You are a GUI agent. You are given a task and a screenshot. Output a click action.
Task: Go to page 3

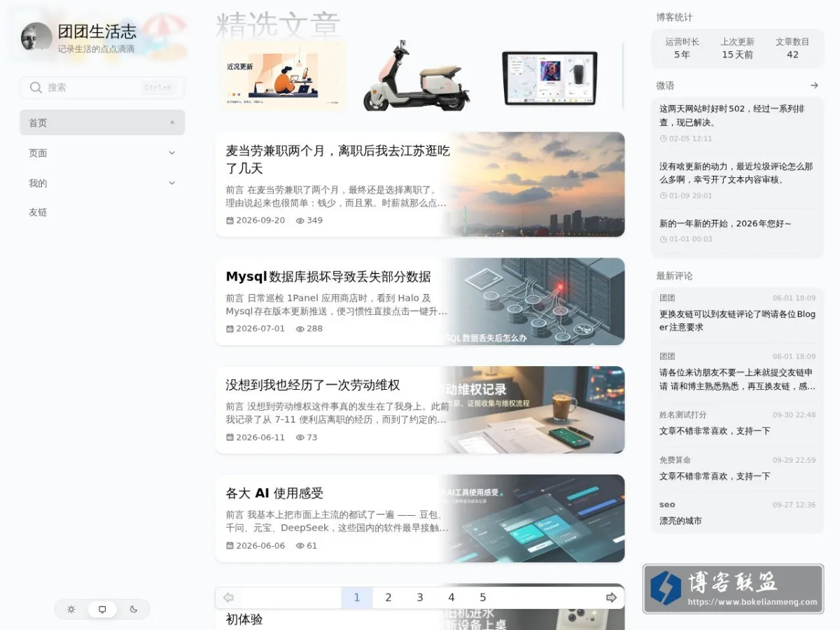click(x=420, y=597)
